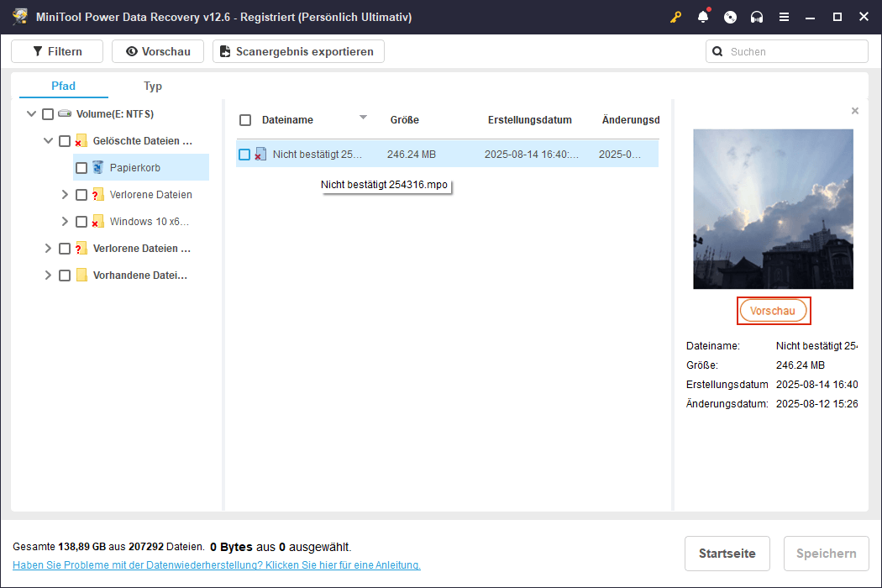This screenshot has width=882, height=588.
Task: Click Scanergebnis exportieren
Action: pyautogui.click(x=298, y=51)
